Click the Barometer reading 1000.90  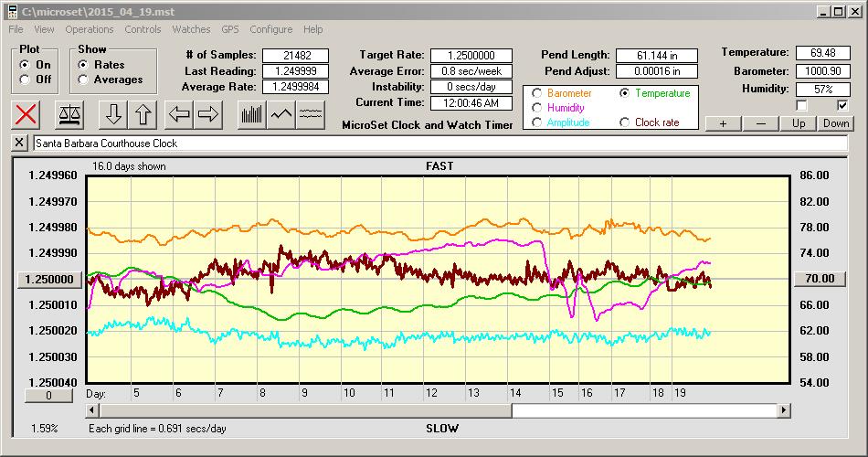point(822,71)
